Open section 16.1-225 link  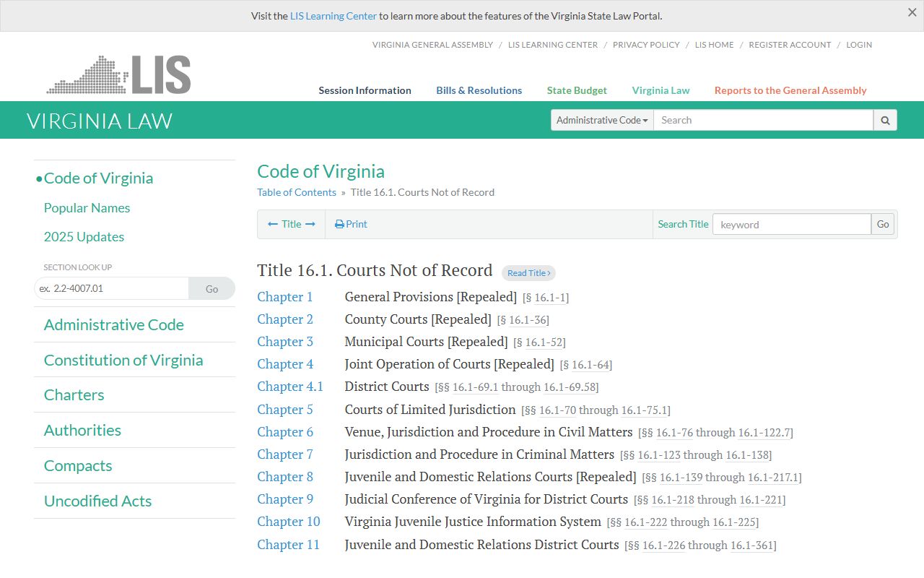pyautogui.click(x=734, y=522)
